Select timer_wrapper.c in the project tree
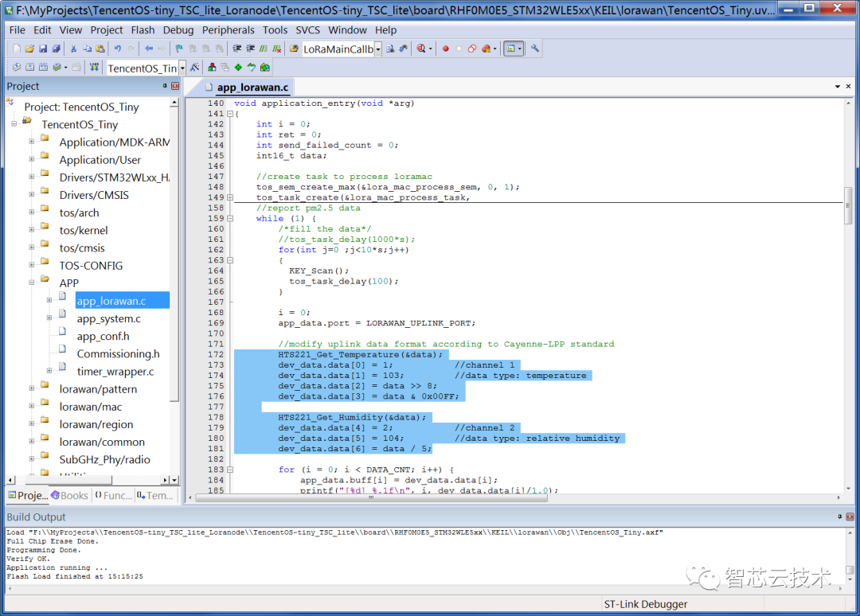860x616 pixels. pyautogui.click(x=115, y=371)
